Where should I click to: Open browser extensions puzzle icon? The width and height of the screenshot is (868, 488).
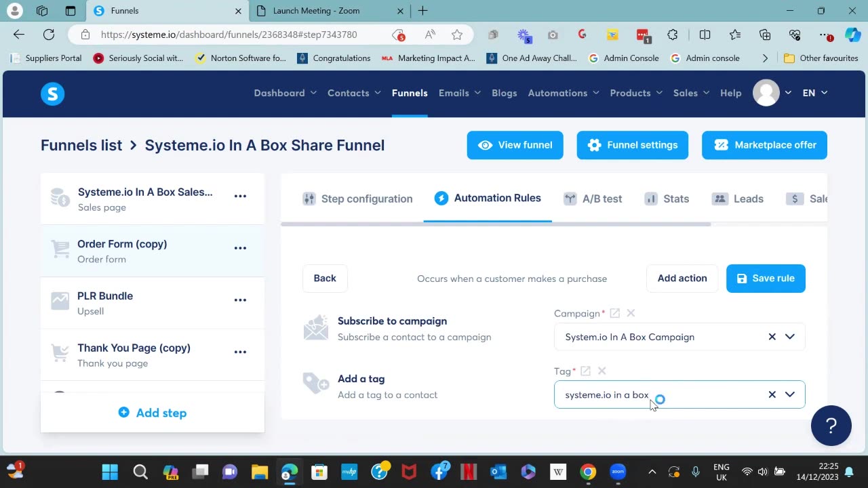(672, 35)
